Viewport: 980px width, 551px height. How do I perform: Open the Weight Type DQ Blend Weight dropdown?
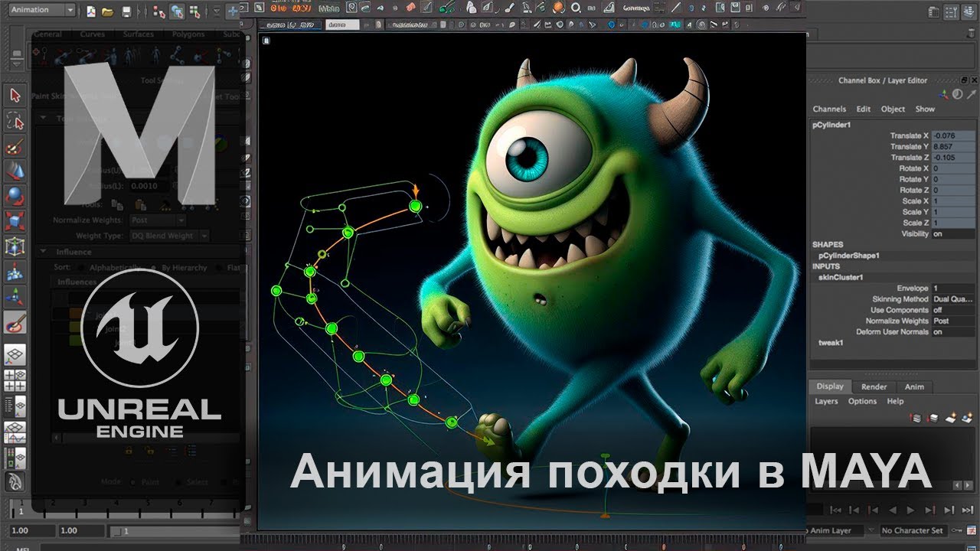[x=168, y=236]
